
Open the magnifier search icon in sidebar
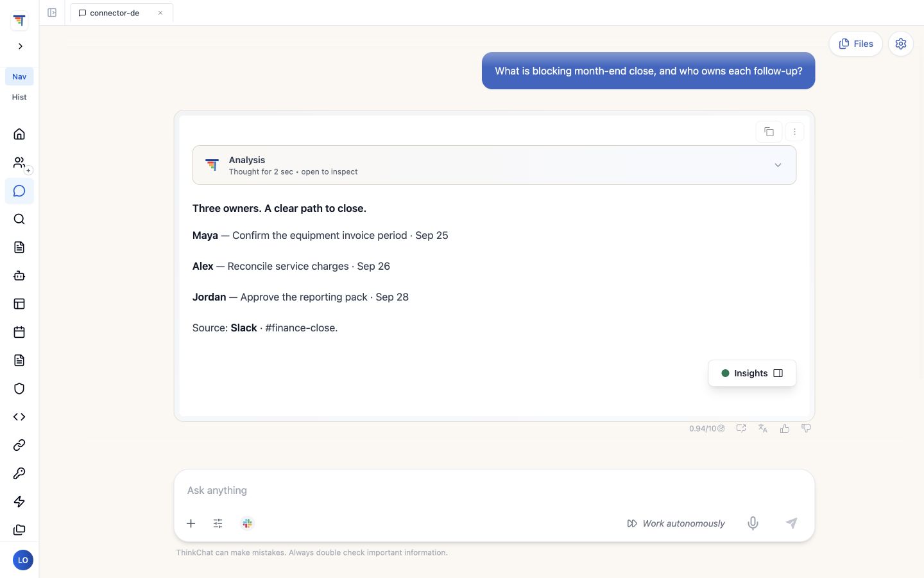19,219
